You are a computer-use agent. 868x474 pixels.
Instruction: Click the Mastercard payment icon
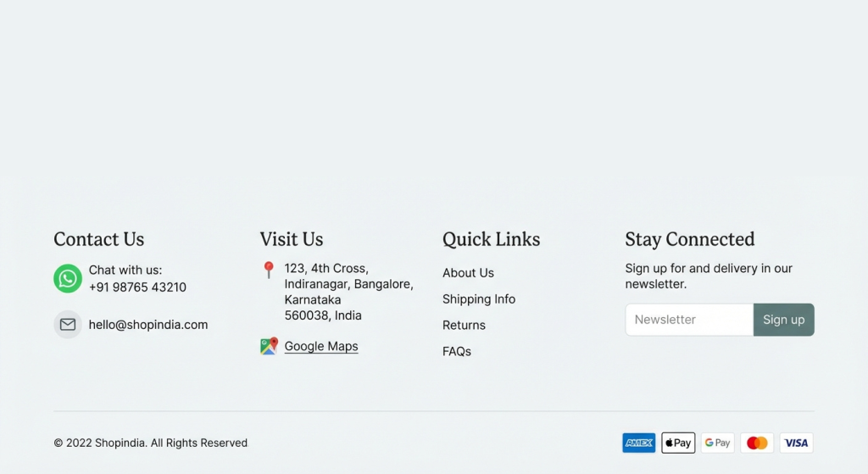757,443
